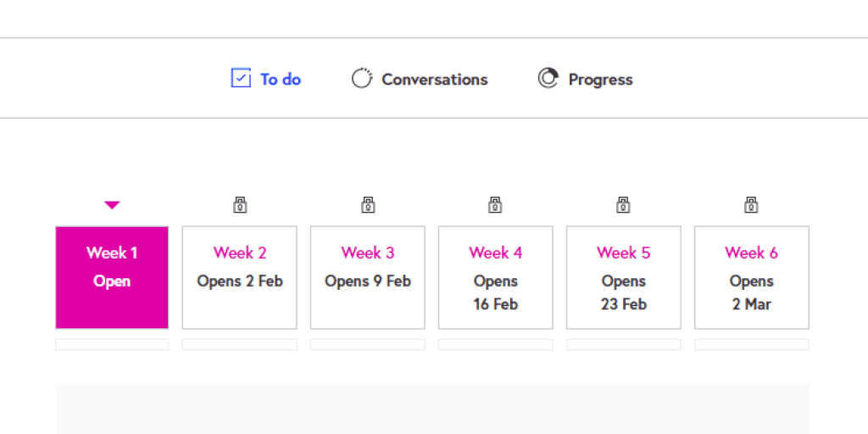This screenshot has width=868, height=434.
Task: Click the padlock icon above Week 3
Action: [x=368, y=204]
